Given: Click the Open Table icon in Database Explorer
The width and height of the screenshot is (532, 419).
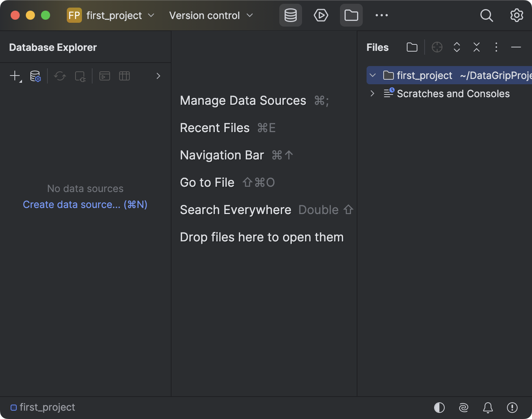Looking at the screenshot, I should (124, 76).
